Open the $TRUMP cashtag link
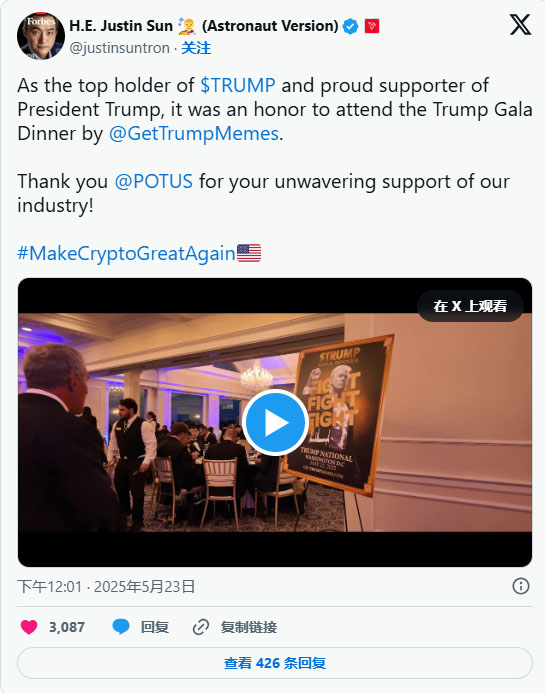Image resolution: width=545 pixels, height=693 pixels. [x=237, y=85]
